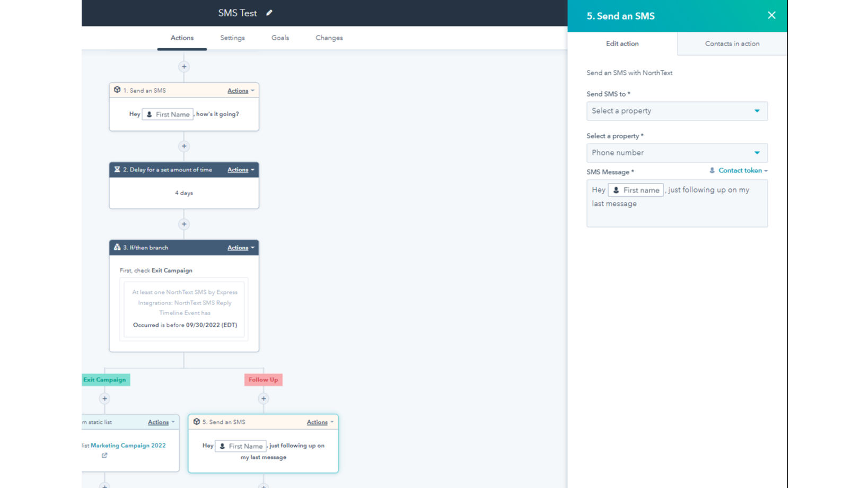Open the Phone number property dropdown

click(x=677, y=153)
